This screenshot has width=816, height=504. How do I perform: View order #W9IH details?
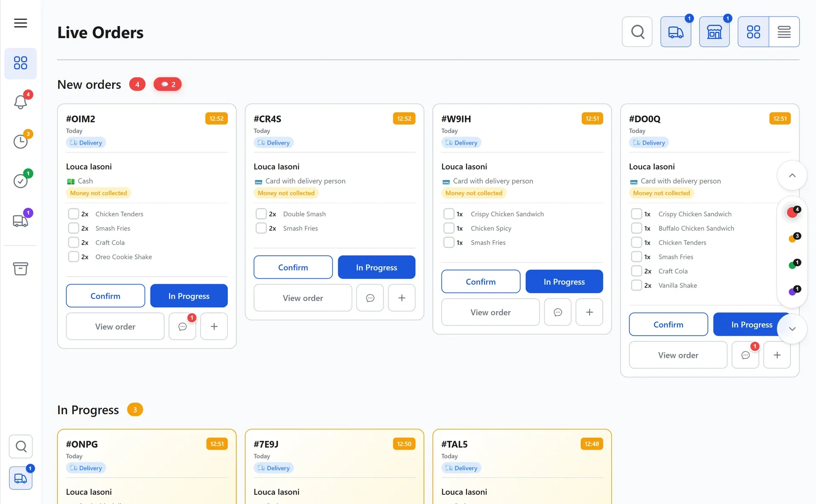[x=490, y=312]
